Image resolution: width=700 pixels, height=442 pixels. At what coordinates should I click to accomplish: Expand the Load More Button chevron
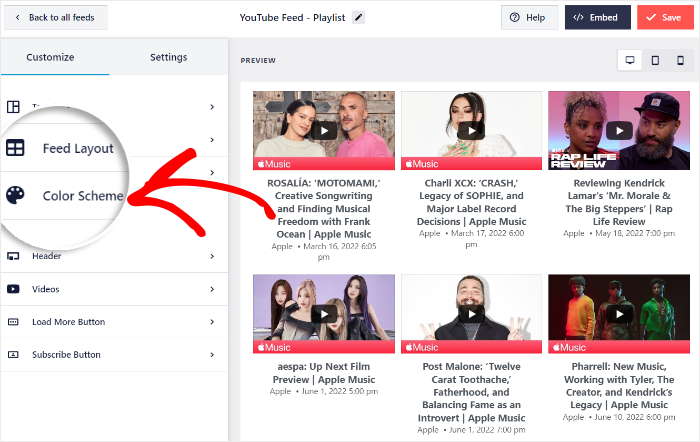point(212,322)
